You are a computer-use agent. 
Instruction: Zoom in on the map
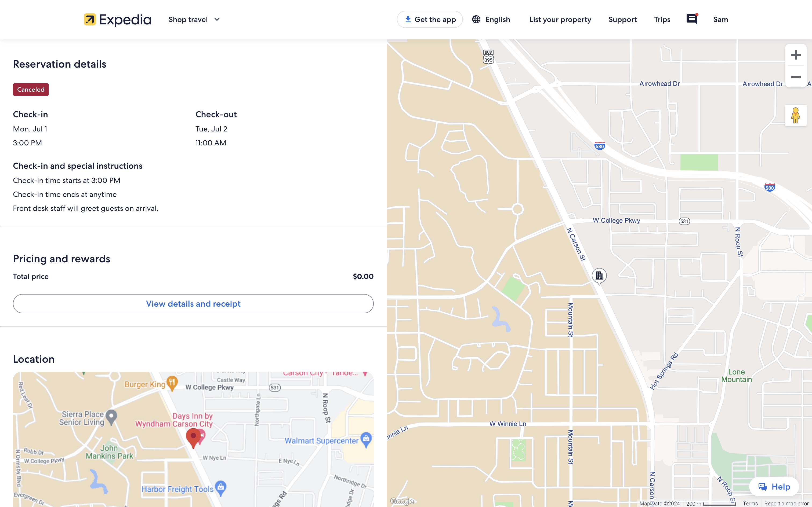click(796, 55)
